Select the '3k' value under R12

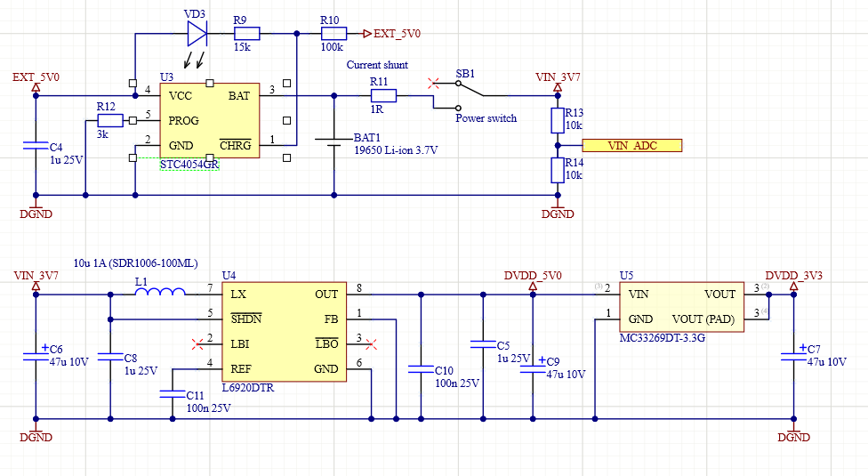tap(102, 134)
